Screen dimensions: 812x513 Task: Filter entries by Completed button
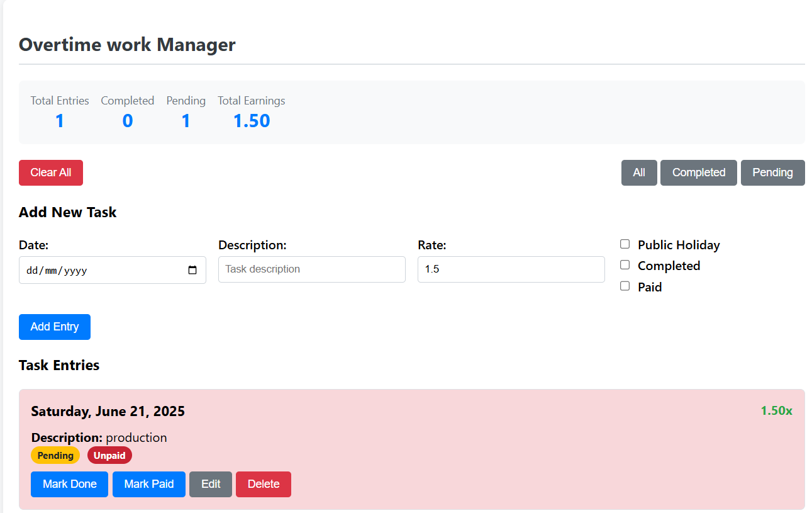(699, 172)
